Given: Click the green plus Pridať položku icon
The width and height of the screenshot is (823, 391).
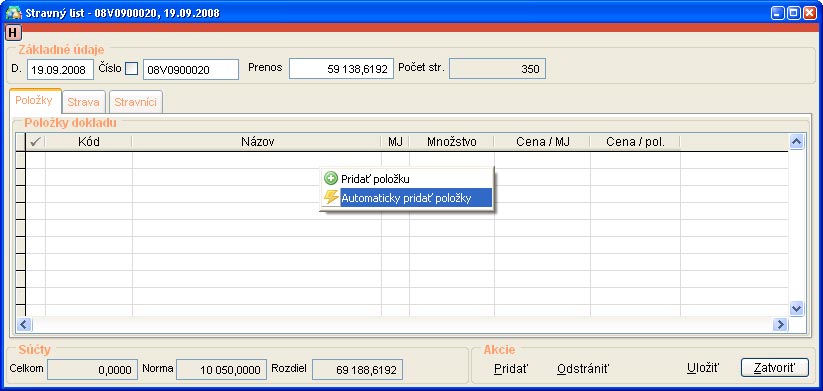Looking at the screenshot, I should 331,178.
